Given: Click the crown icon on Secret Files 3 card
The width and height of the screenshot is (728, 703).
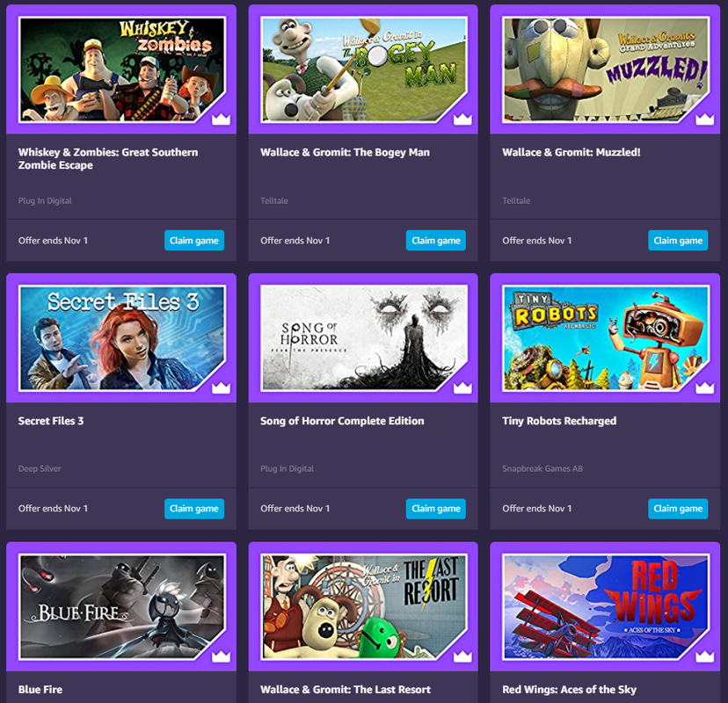Looking at the screenshot, I should click(221, 388).
